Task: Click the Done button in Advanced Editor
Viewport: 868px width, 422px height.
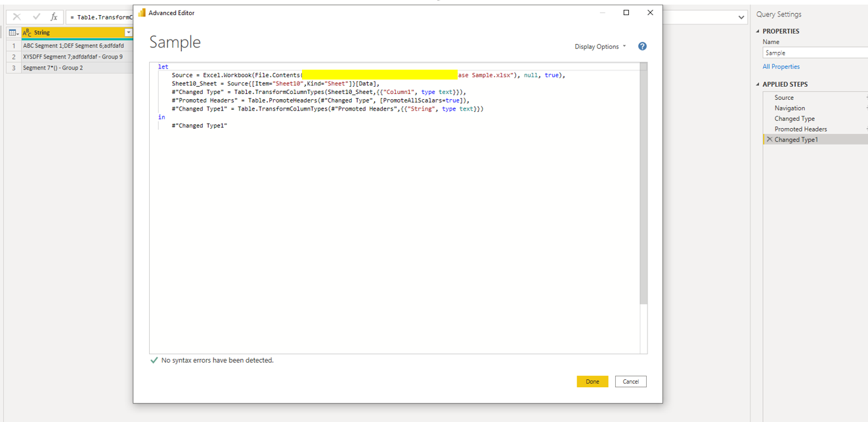Action: coord(592,381)
